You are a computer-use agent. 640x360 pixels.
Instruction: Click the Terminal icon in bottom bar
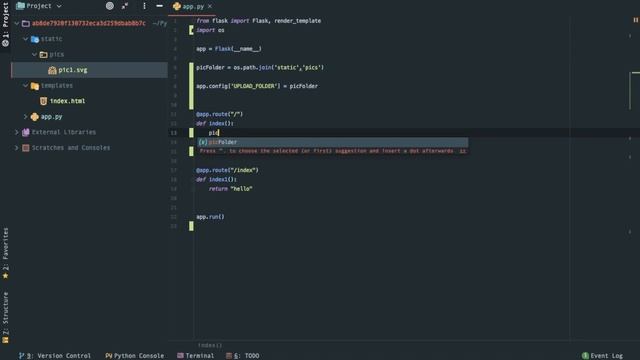click(180, 356)
